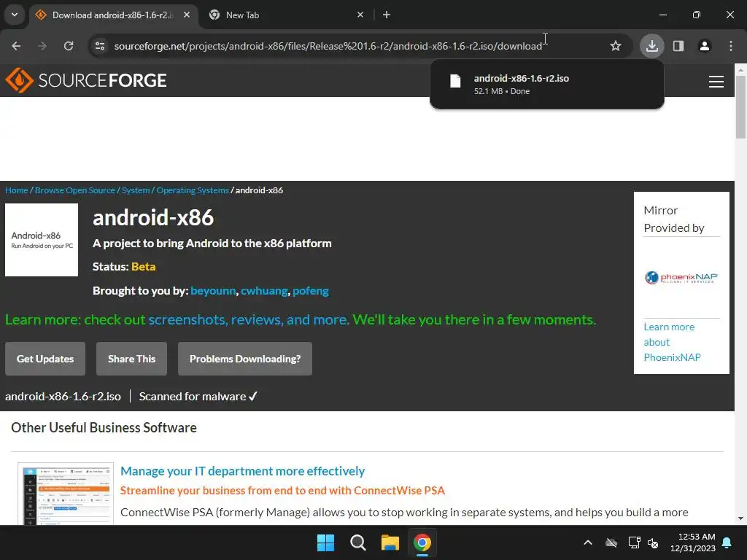Click the Share This button

click(x=131, y=359)
